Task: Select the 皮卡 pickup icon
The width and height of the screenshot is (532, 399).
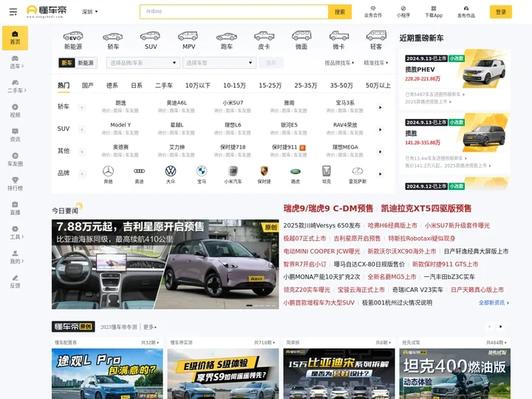Action: coord(264,40)
